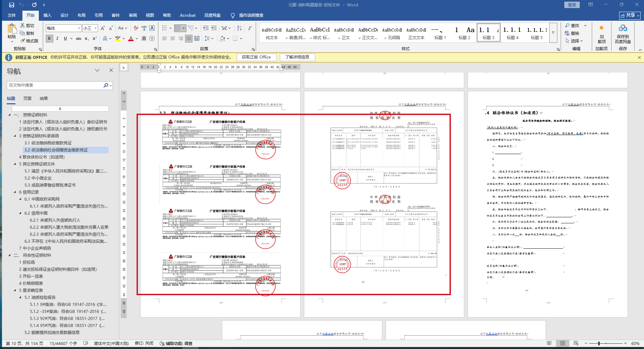Click the bullet list icon
The height and width of the screenshot is (349, 644).
(165, 28)
